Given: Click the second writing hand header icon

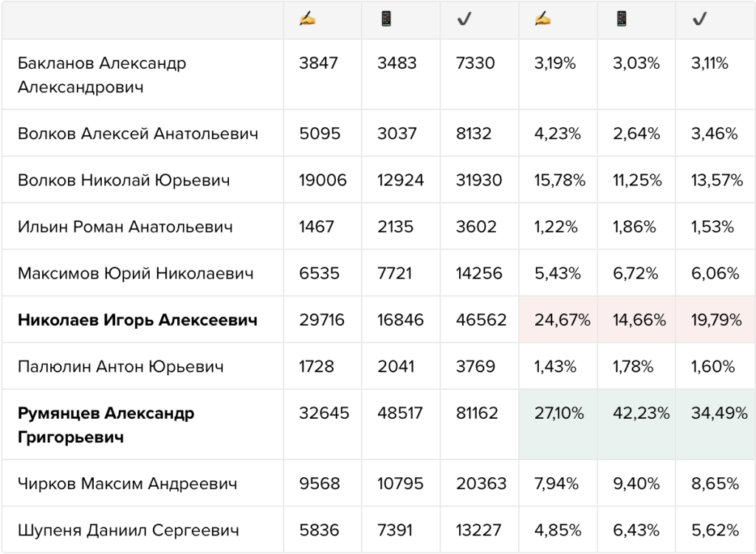Looking at the screenshot, I should click(x=543, y=19).
